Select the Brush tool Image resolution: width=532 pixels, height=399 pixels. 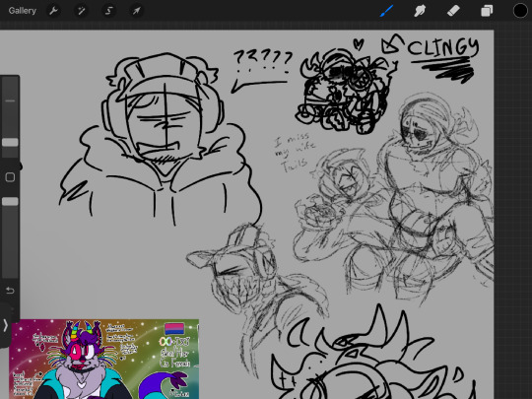pyautogui.click(x=387, y=11)
